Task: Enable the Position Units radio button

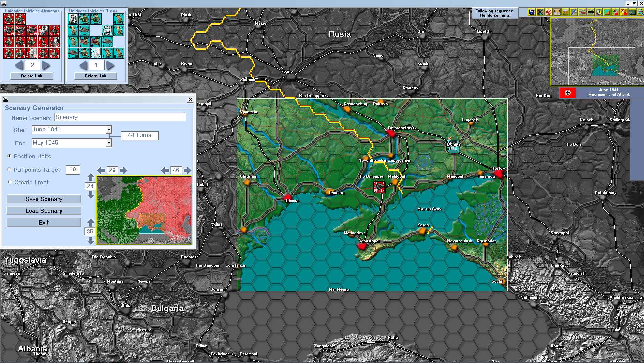Action: pyautogui.click(x=9, y=156)
